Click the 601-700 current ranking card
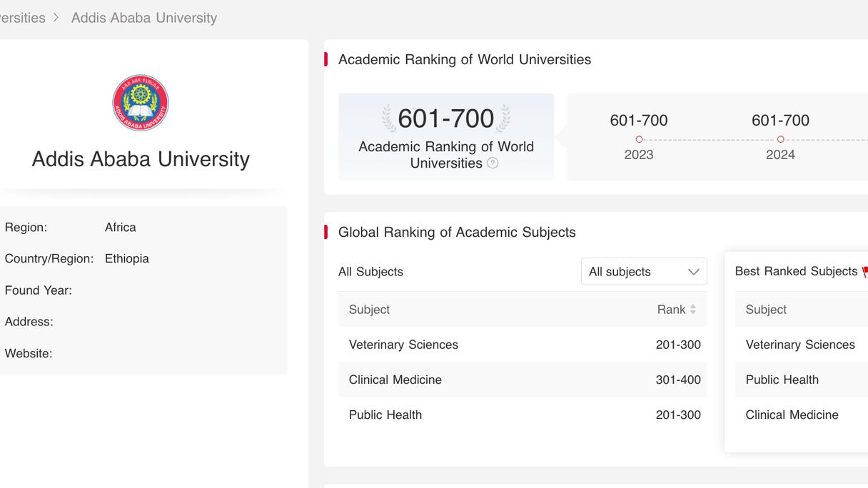The height and width of the screenshot is (488, 868). (x=446, y=136)
